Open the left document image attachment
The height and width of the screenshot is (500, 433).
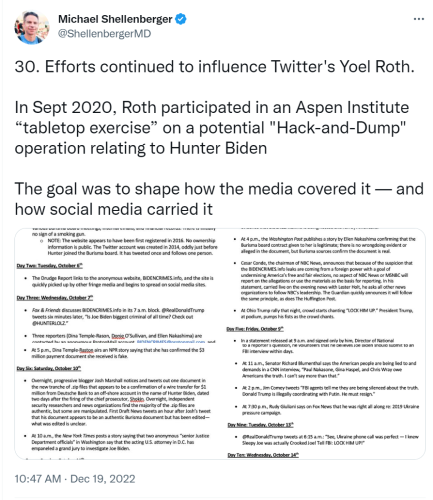[117, 343]
